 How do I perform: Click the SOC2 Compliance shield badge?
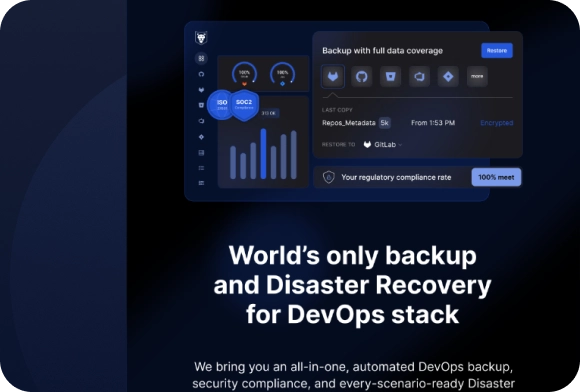point(244,105)
